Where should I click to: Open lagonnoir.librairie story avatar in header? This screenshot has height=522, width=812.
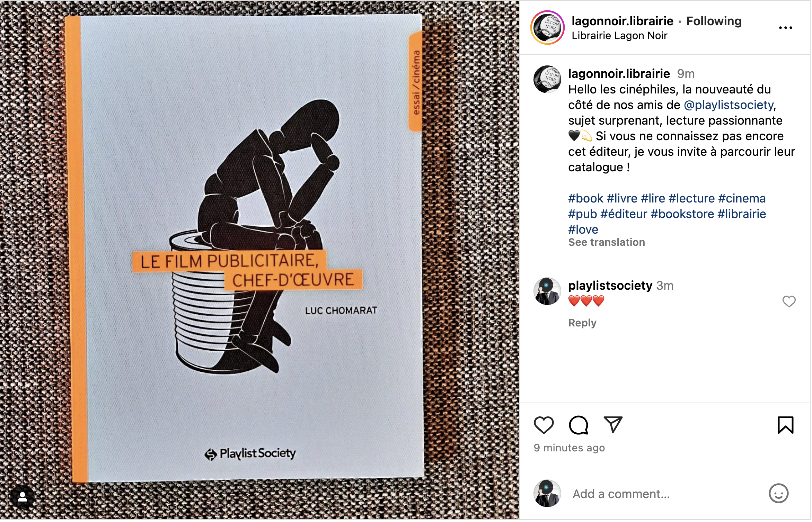point(548,28)
